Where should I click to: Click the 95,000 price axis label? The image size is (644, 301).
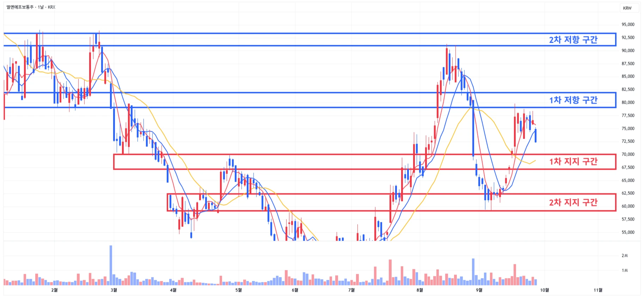[628, 25]
